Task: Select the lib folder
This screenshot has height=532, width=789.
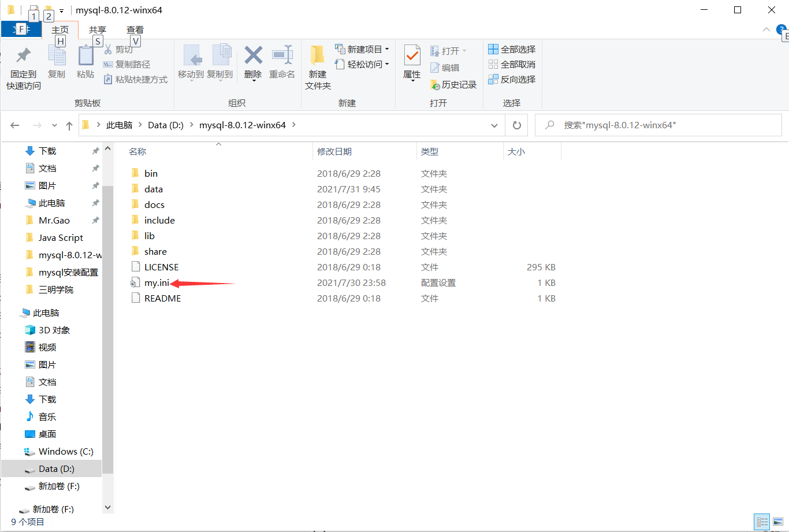Action: (x=150, y=236)
